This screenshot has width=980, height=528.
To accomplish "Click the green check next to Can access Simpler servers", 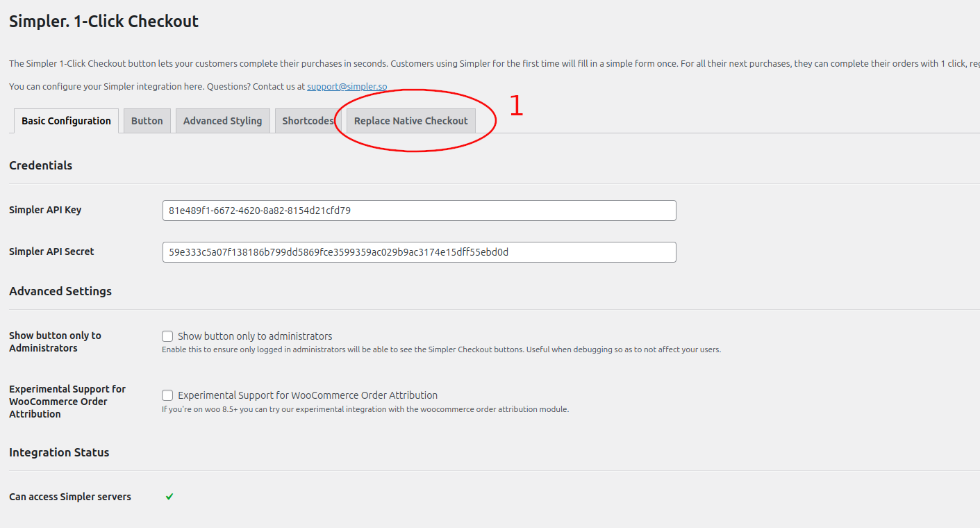I will [169, 497].
